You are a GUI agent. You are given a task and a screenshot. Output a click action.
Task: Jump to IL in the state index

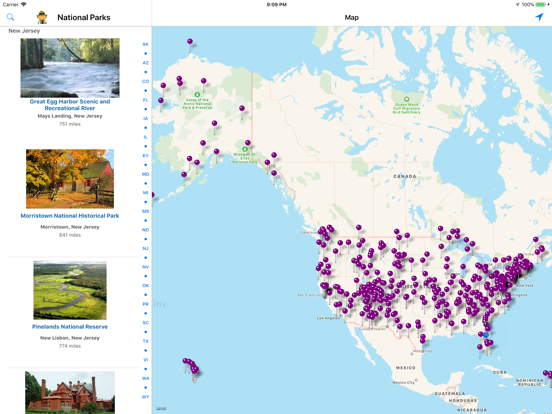coord(145,137)
